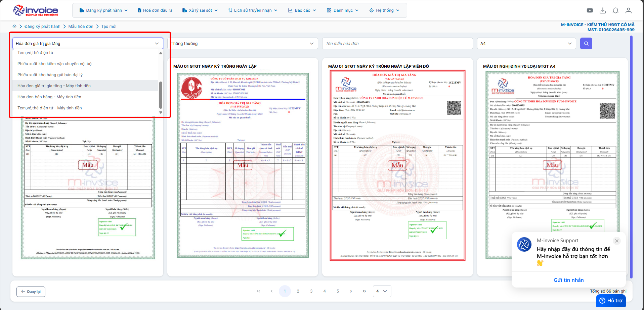Open the A4 paper size dropdown
This screenshot has height=310, width=644.
[x=526, y=44]
